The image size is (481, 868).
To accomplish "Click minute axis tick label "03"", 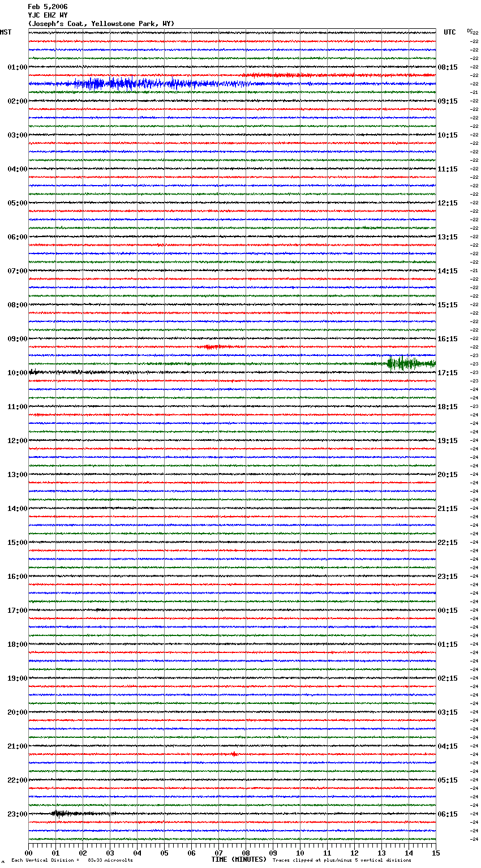I will tap(110, 853).
